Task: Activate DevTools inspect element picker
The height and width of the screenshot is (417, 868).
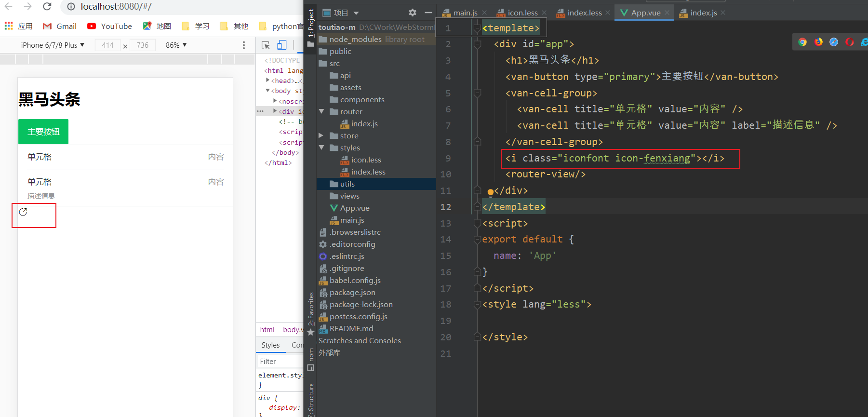Action: pyautogui.click(x=266, y=45)
